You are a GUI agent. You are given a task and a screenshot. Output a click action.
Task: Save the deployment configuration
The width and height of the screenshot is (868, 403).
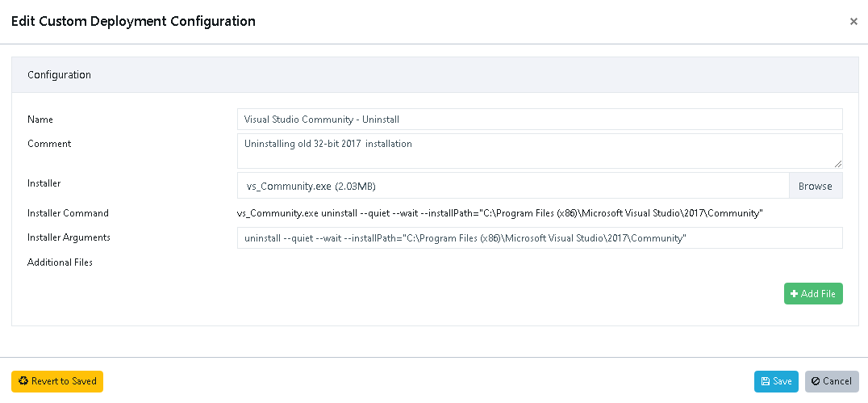[x=776, y=381]
